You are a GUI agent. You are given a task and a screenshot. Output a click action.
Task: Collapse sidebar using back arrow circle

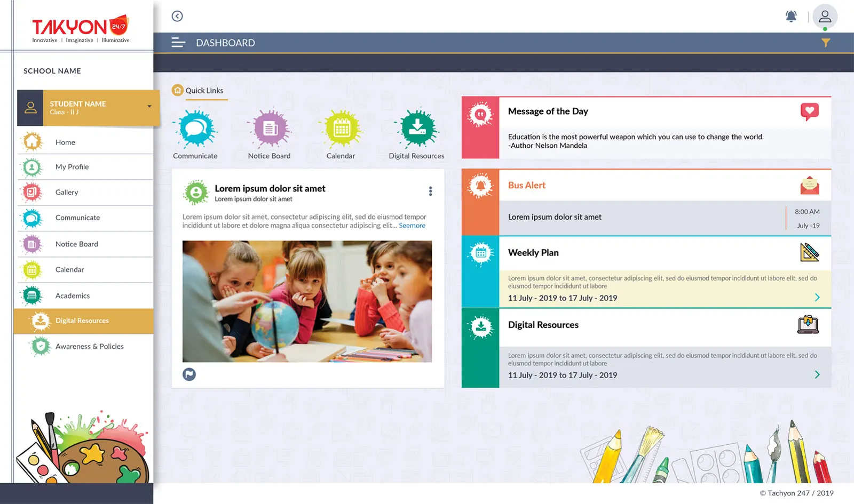(177, 16)
